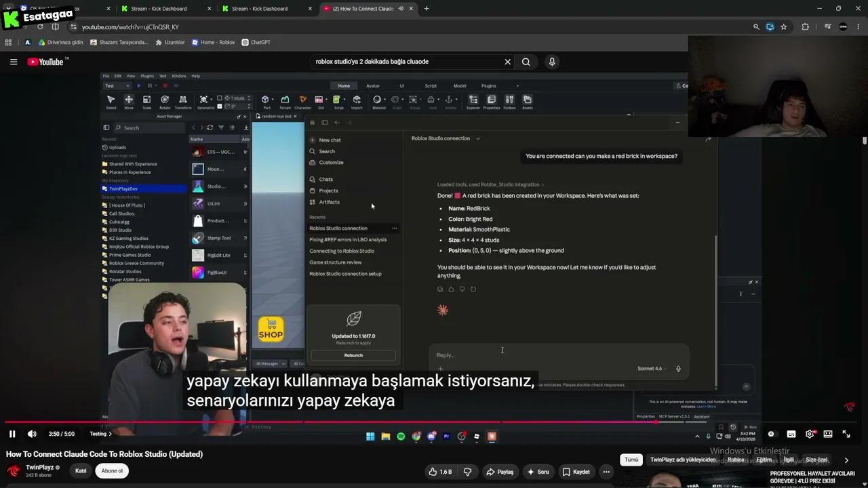Click the retry icon under Claude's response
Viewport: 868px width, 488px height.
click(x=473, y=289)
